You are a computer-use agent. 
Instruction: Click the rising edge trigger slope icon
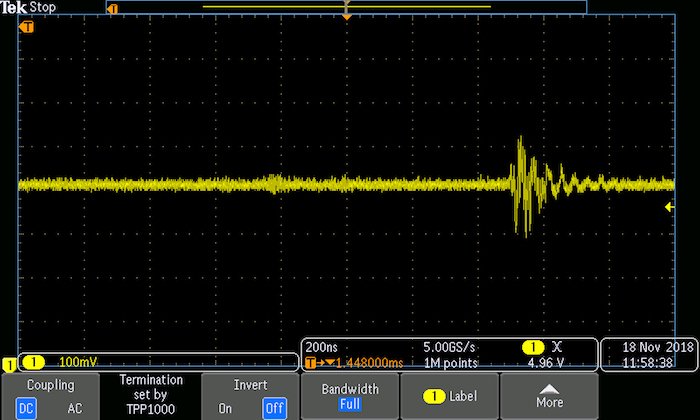point(557,346)
